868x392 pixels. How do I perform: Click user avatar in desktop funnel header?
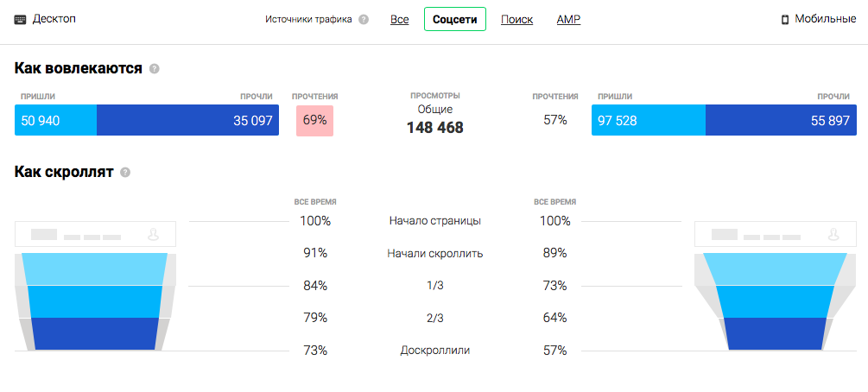point(154,234)
